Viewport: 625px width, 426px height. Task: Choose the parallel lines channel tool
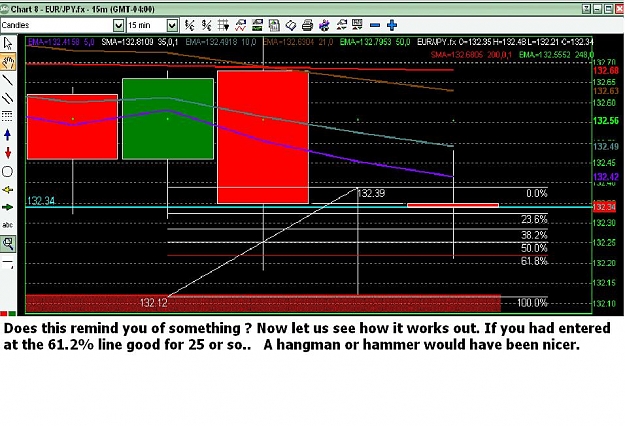coord(8,98)
